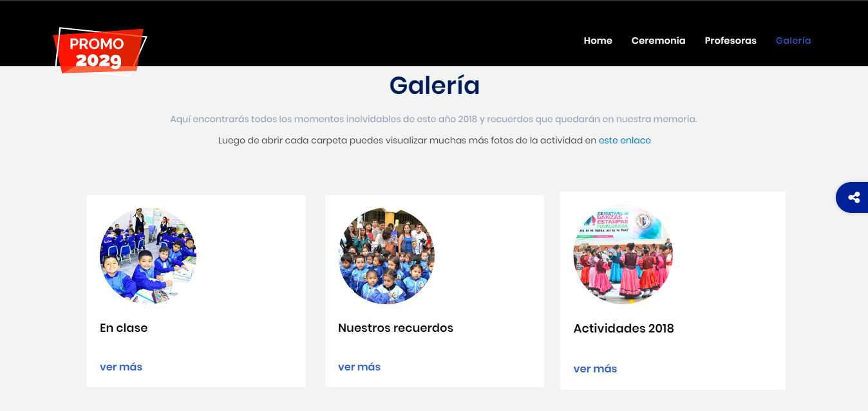Open the Nuestros recuerdos circular photo
The width and height of the screenshot is (868, 411).
pyautogui.click(x=386, y=256)
